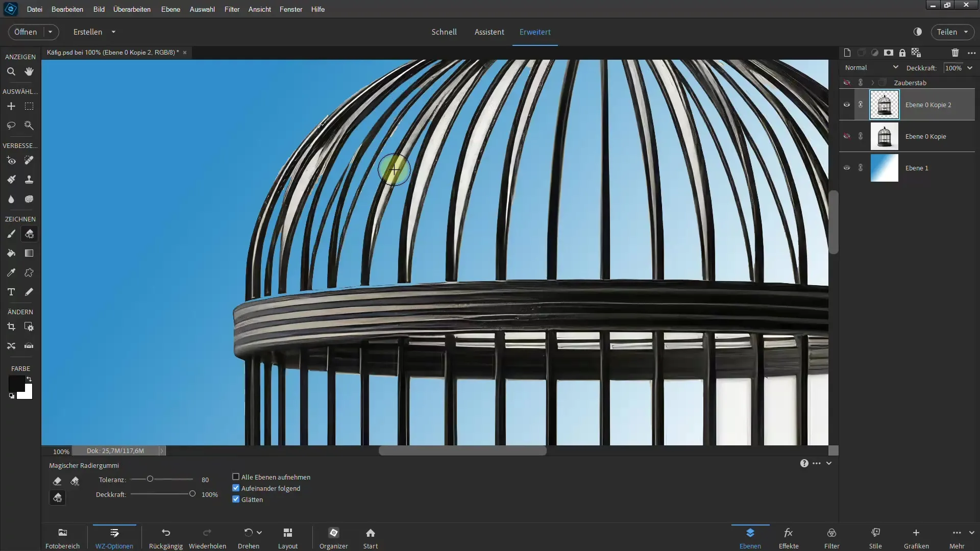Open the Öffnen dropdown arrow

tap(50, 32)
